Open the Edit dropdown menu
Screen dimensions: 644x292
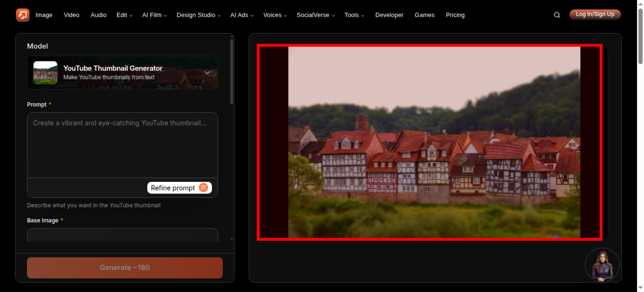124,15
